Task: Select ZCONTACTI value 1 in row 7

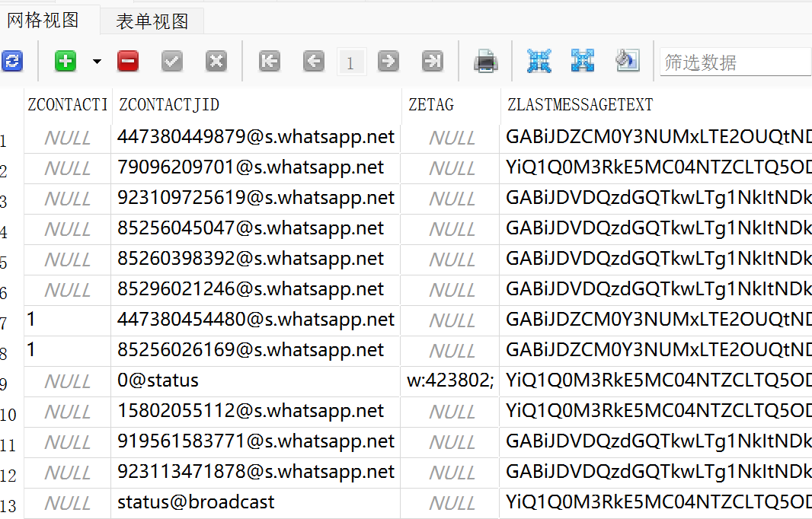Action: click(x=67, y=321)
